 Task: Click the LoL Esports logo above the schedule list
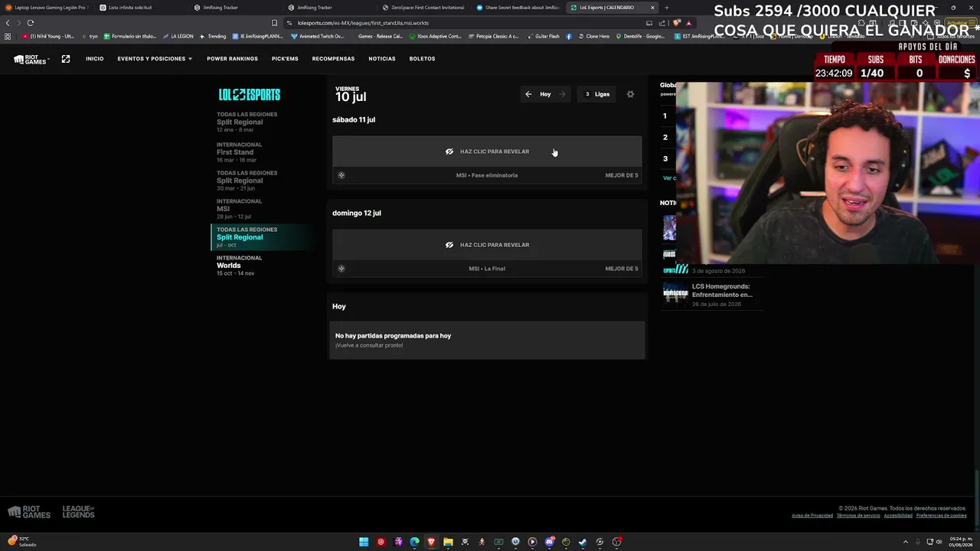[x=250, y=95]
